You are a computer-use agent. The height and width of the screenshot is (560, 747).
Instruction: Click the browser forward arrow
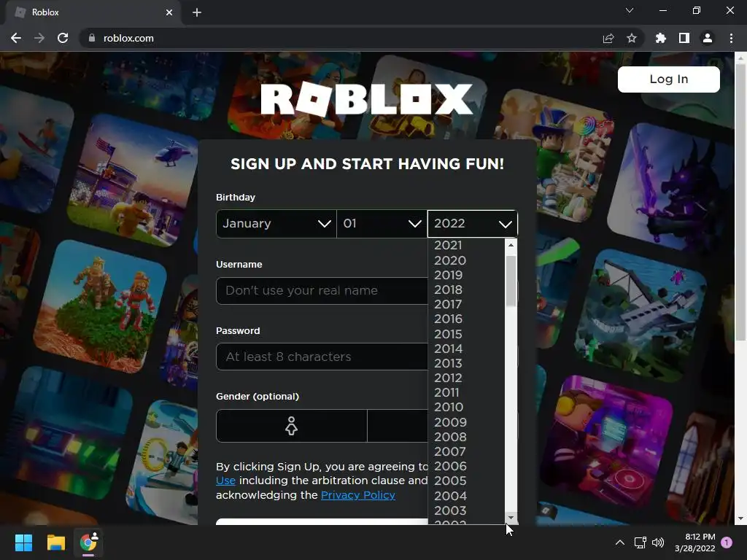39,38
